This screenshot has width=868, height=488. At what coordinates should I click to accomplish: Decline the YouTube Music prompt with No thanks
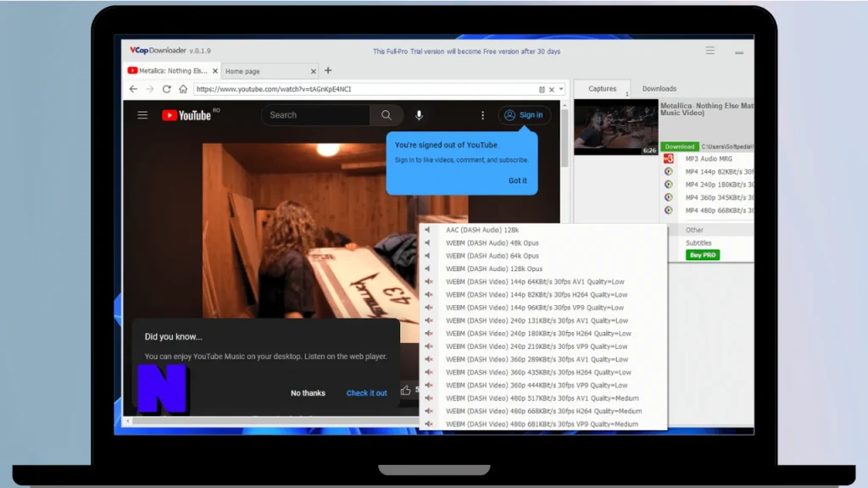[x=308, y=393]
